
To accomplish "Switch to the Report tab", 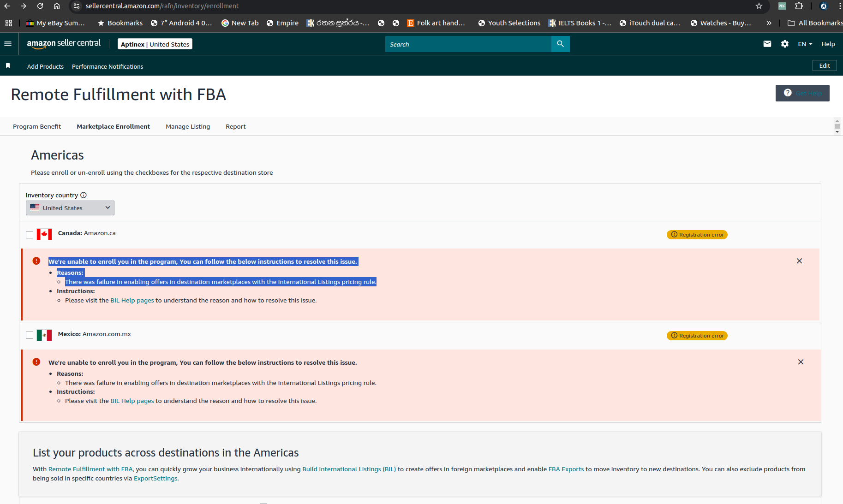I will click(x=235, y=126).
